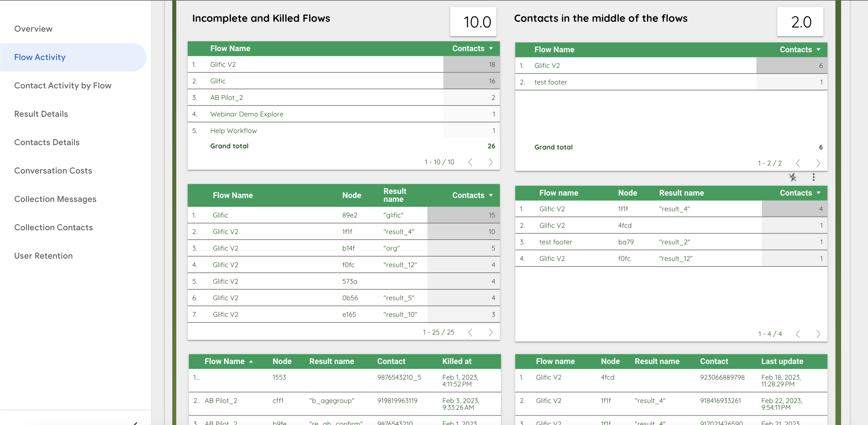Go to next page of 1 - 25 / 25 table
This screenshot has width=868, height=425.
[x=491, y=332]
